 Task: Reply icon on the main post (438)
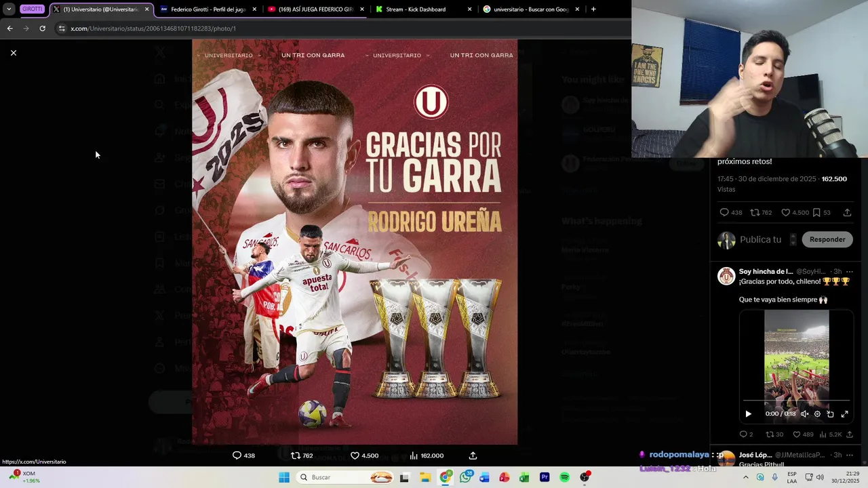click(730, 213)
